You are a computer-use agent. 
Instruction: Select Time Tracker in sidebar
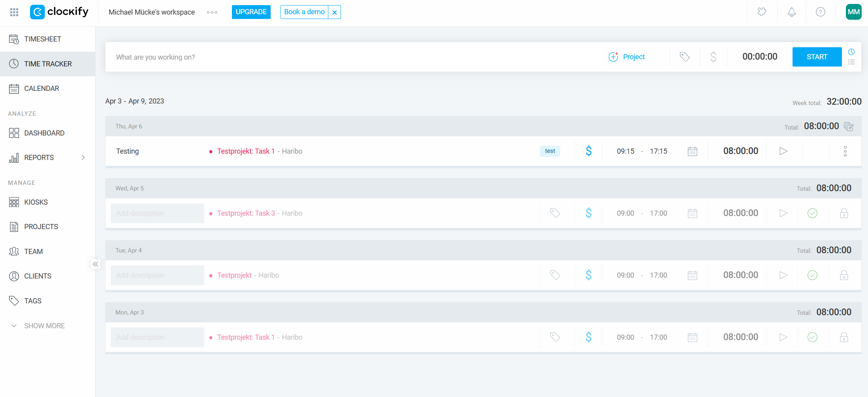click(x=47, y=64)
